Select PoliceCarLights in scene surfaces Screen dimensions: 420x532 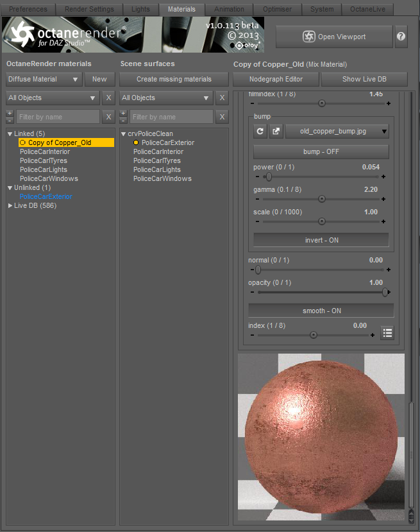(x=157, y=169)
